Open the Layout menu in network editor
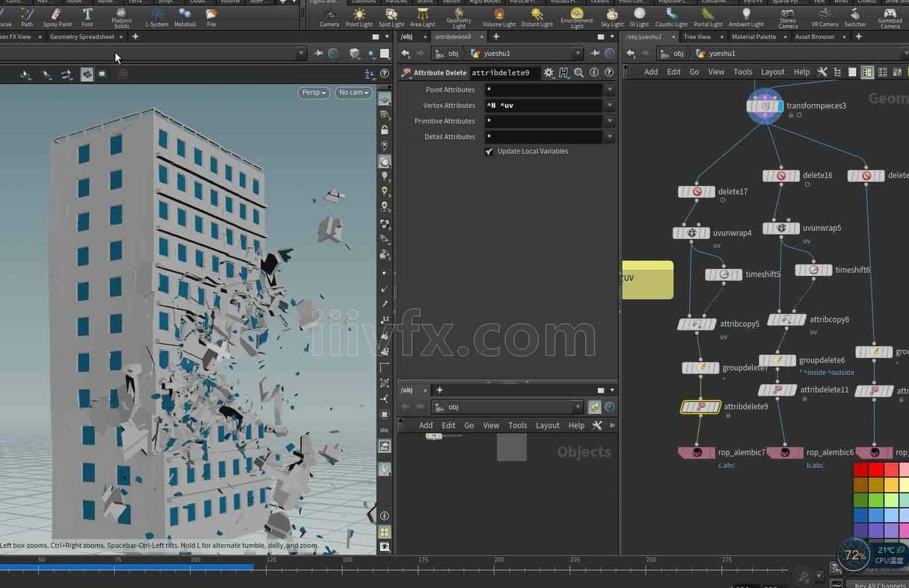The image size is (909, 588). [772, 72]
